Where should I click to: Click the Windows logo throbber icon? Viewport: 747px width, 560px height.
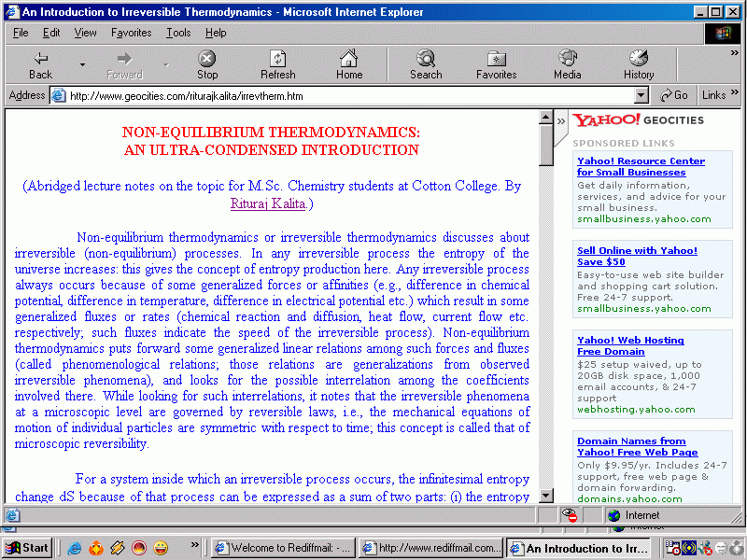tap(722, 33)
